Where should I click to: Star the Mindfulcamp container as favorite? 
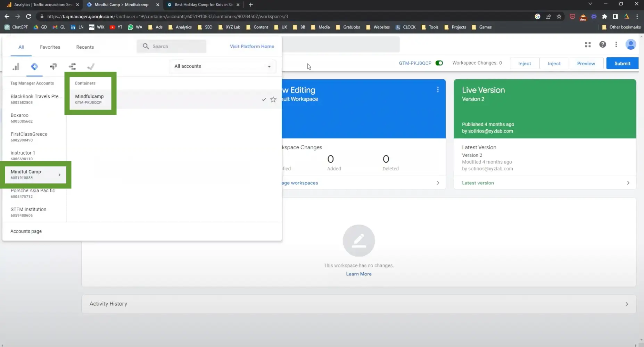(273, 99)
